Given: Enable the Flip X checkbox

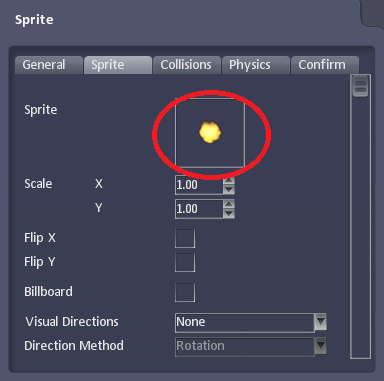Looking at the screenshot, I should tap(185, 238).
